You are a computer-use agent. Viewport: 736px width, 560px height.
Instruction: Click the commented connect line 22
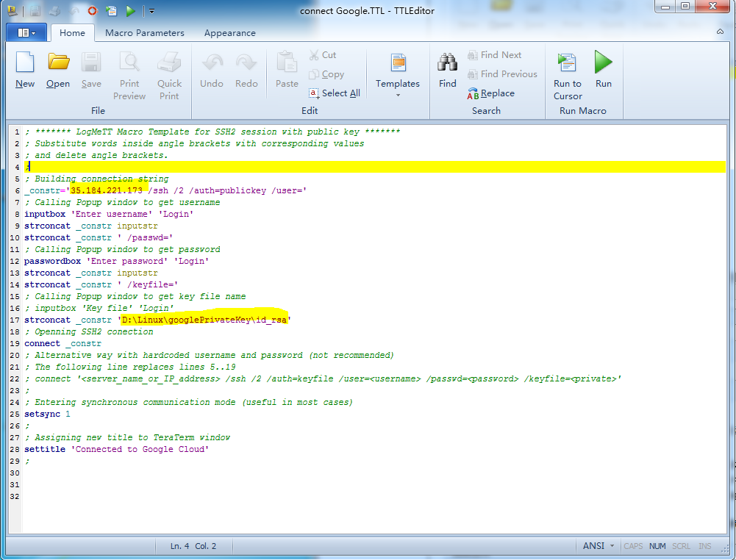pyautogui.click(x=323, y=379)
